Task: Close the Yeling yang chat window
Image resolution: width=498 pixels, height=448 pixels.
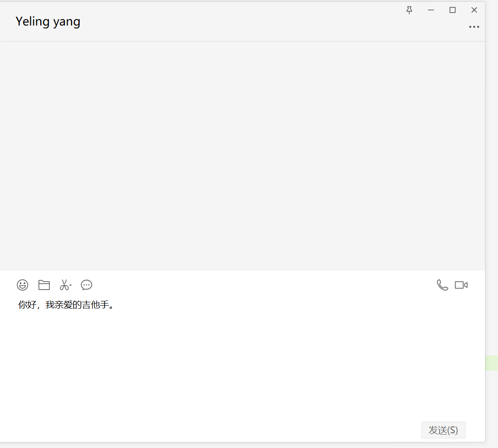Action: pos(474,10)
